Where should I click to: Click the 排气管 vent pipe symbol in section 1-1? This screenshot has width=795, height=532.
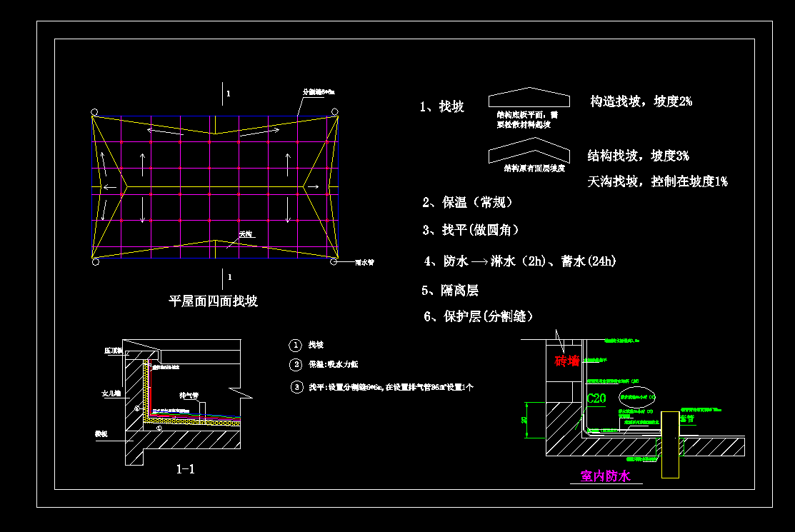[x=202, y=412]
